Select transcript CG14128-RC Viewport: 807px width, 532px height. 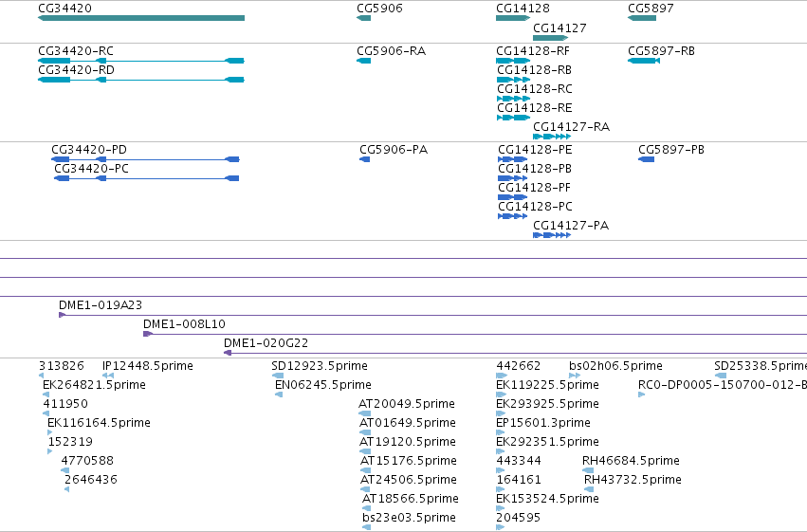point(513,99)
